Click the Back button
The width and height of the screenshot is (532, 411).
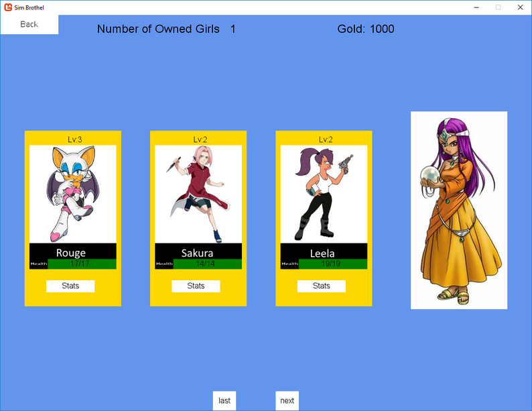click(x=29, y=24)
